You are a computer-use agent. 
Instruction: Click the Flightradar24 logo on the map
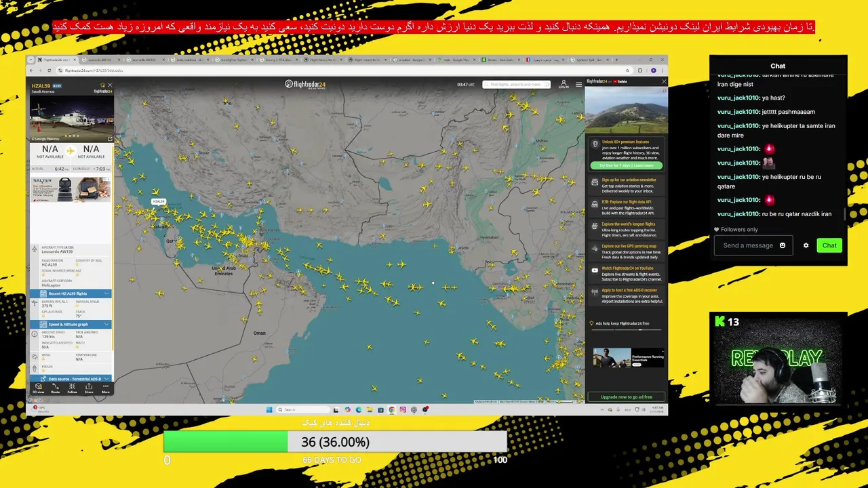(x=305, y=85)
